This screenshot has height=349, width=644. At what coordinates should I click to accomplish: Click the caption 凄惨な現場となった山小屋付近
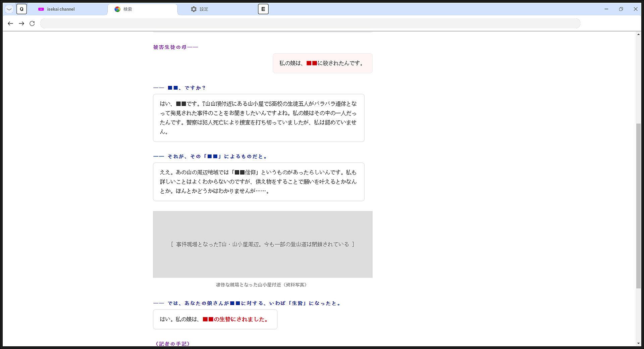[261, 285]
